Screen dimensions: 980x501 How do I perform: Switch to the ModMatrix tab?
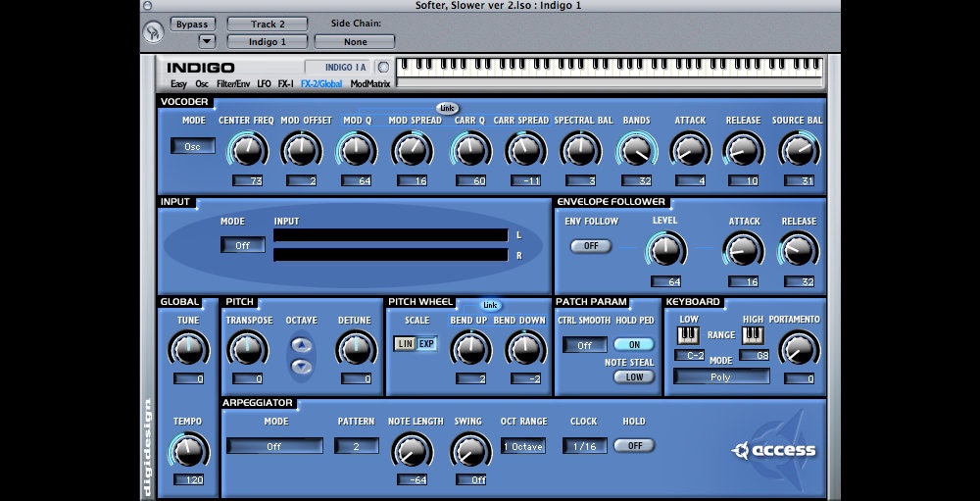click(370, 83)
